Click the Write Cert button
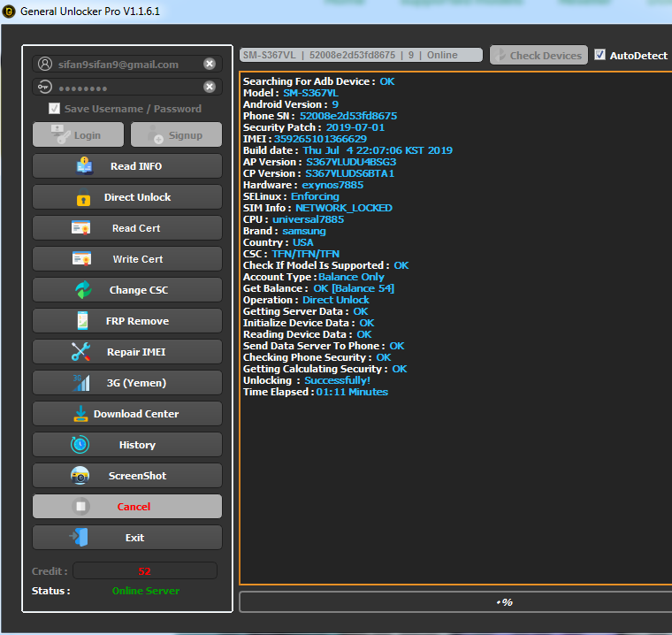The image size is (672, 635). pyautogui.click(x=127, y=259)
